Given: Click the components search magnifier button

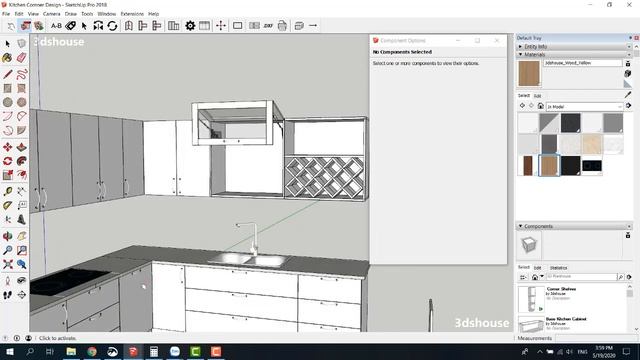Looking at the screenshot, I should 621,277.
